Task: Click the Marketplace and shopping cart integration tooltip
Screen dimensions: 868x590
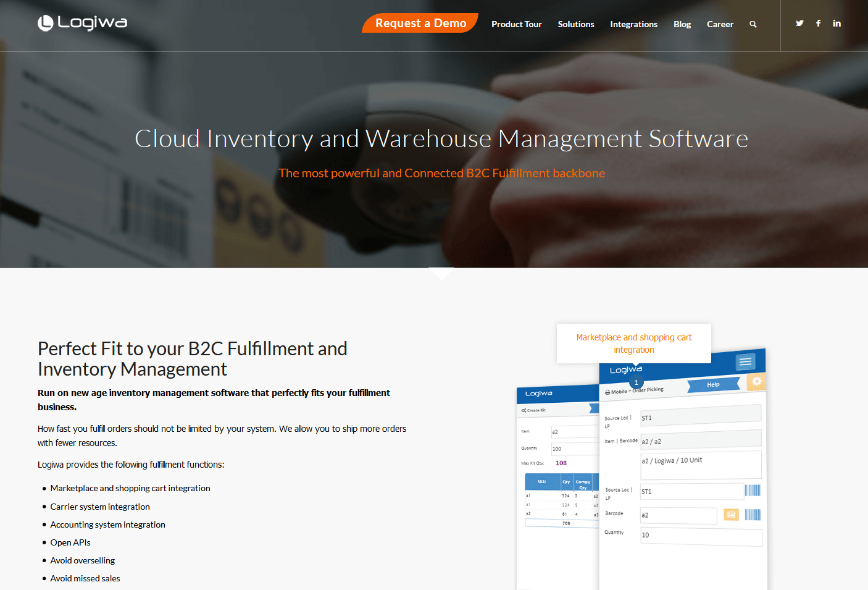Action: click(634, 343)
